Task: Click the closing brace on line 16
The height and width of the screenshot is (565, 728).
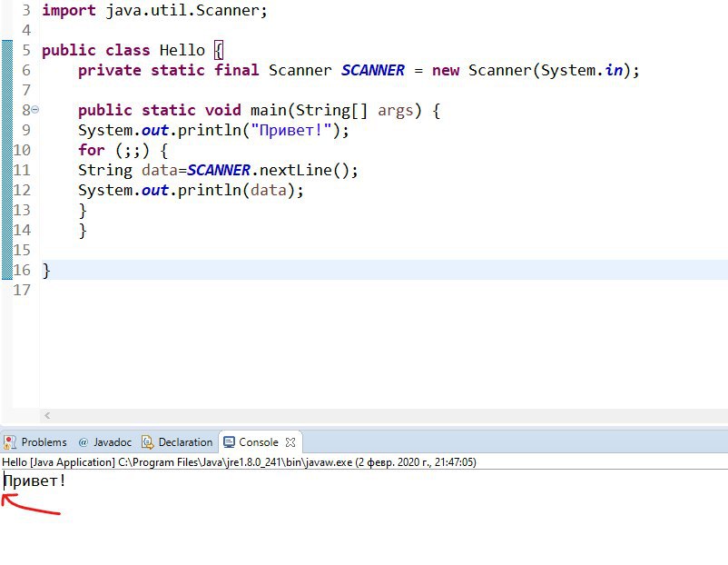Action: pos(46,271)
